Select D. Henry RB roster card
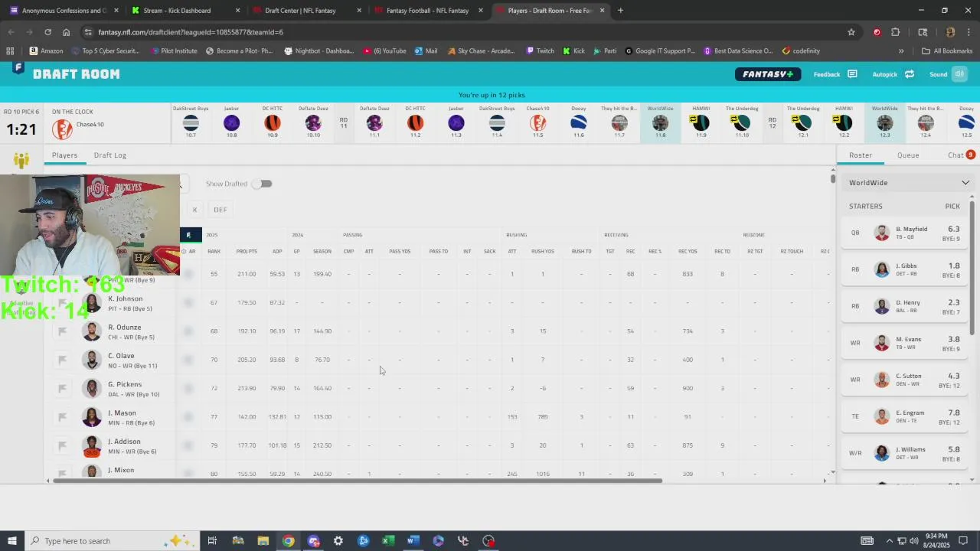The width and height of the screenshot is (980, 551). 904,307
